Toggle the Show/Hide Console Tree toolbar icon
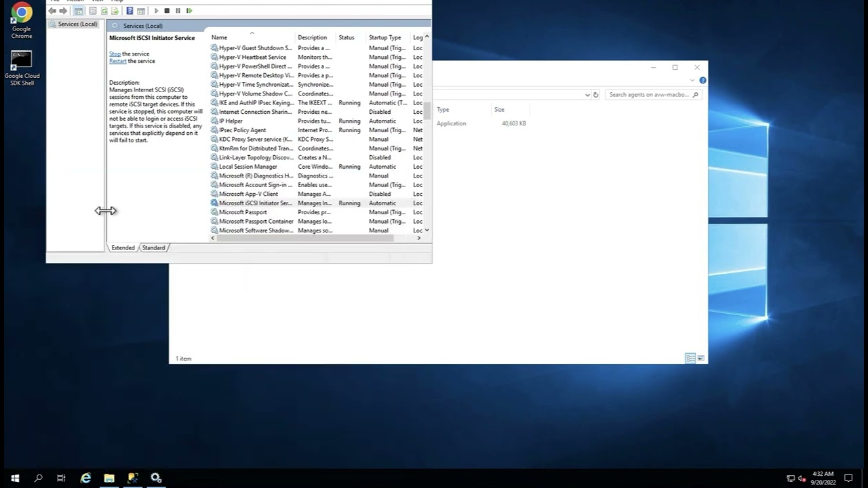 click(79, 11)
